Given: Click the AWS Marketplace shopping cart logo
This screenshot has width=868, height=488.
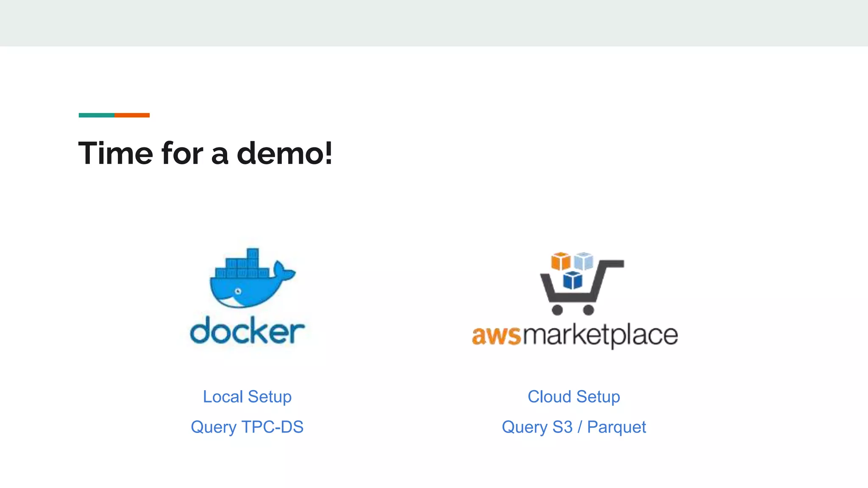Looking at the screenshot, I should tap(581, 283).
